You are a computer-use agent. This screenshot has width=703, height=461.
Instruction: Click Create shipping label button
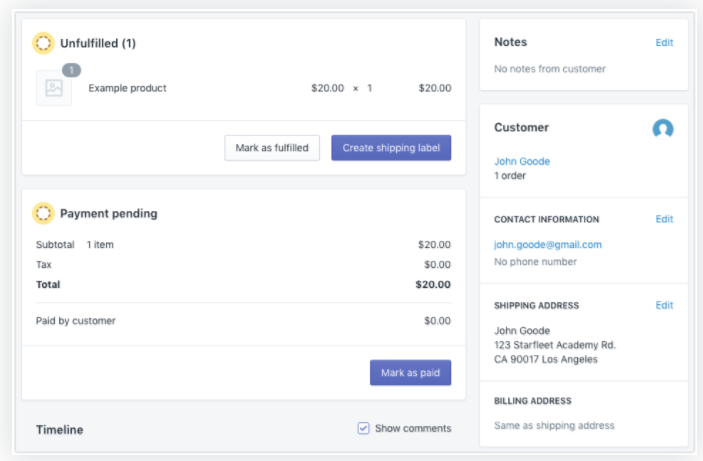tap(391, 148)
